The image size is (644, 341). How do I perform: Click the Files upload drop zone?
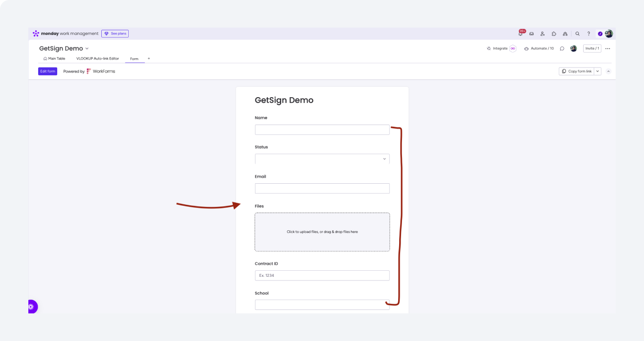(322, 232)
